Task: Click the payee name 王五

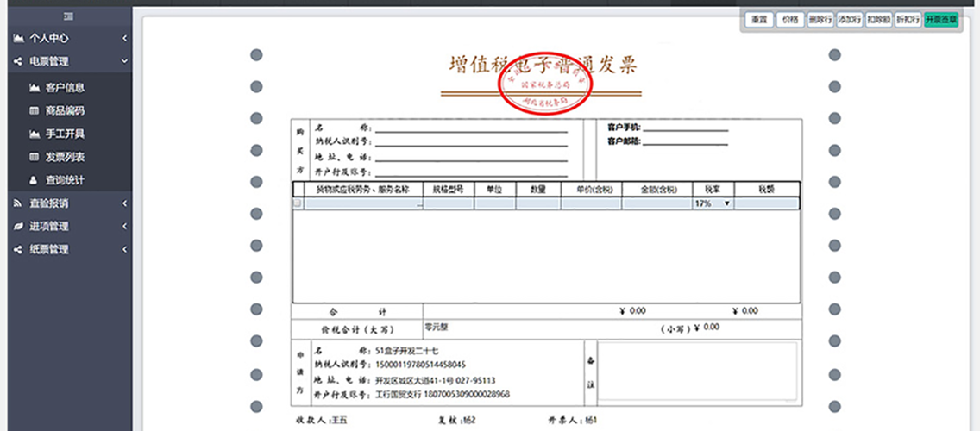Action: [x=339, y=421]
